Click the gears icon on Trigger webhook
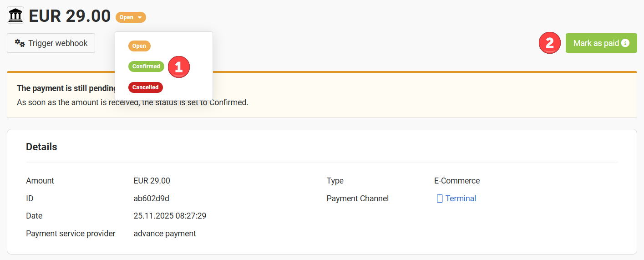Viewport: 644px width, 260px height. pyautogui.click(x=20, y=43)
